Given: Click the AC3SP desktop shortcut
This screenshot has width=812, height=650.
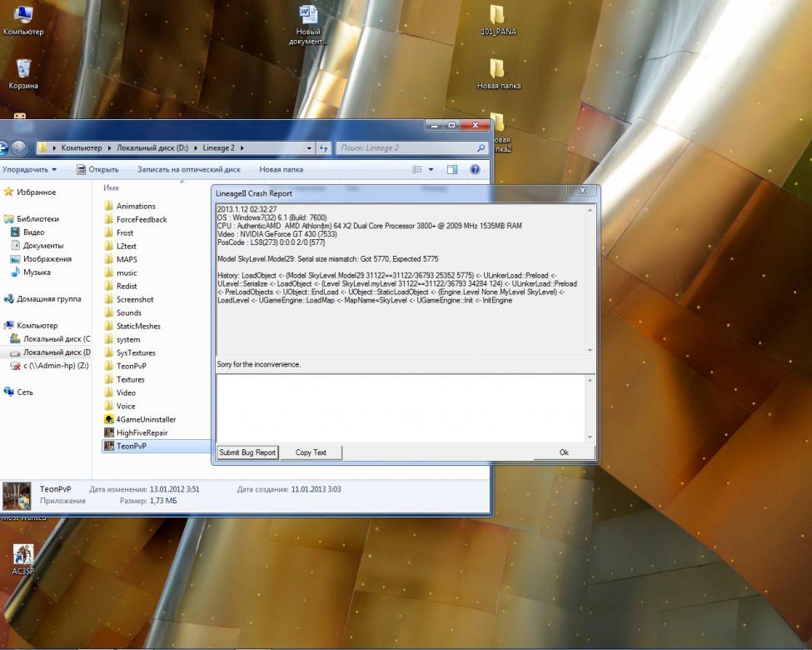Looking at the screenshot, I should pos(23,555).
